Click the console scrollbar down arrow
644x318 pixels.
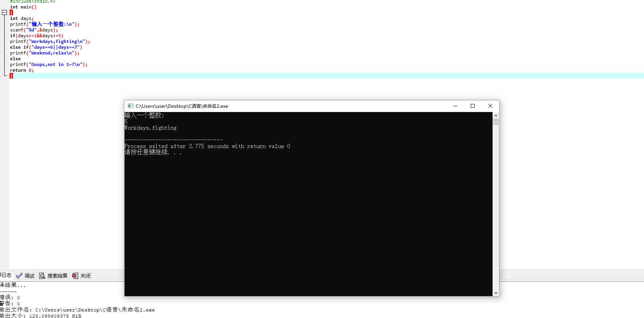point(496,293)
